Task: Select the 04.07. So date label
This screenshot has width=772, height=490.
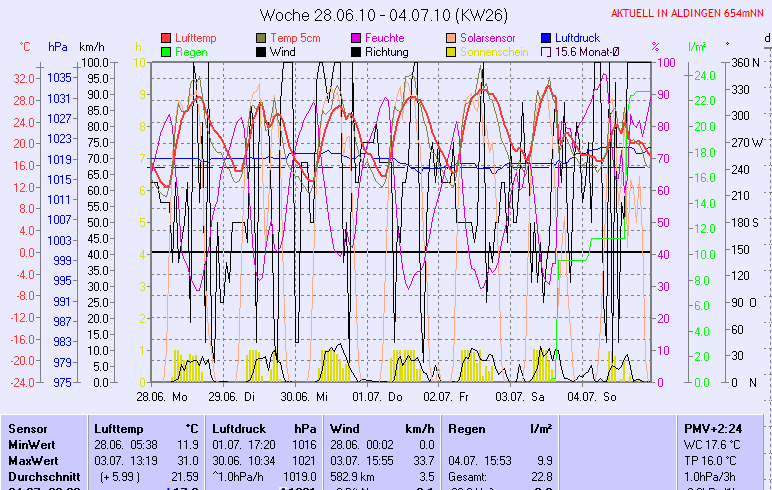Action: pyautogui.click(x=591, y=397)
